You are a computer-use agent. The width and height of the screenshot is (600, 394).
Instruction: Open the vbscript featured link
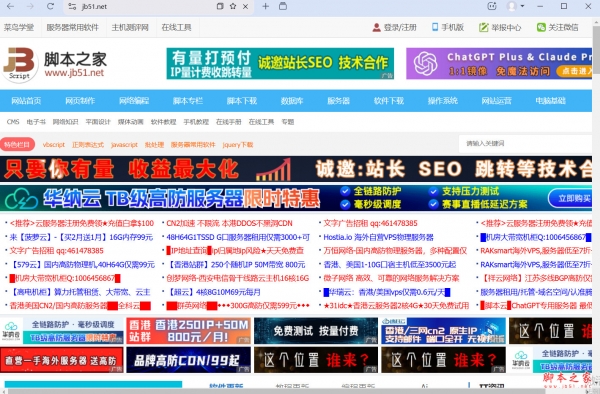coord(54,145)
